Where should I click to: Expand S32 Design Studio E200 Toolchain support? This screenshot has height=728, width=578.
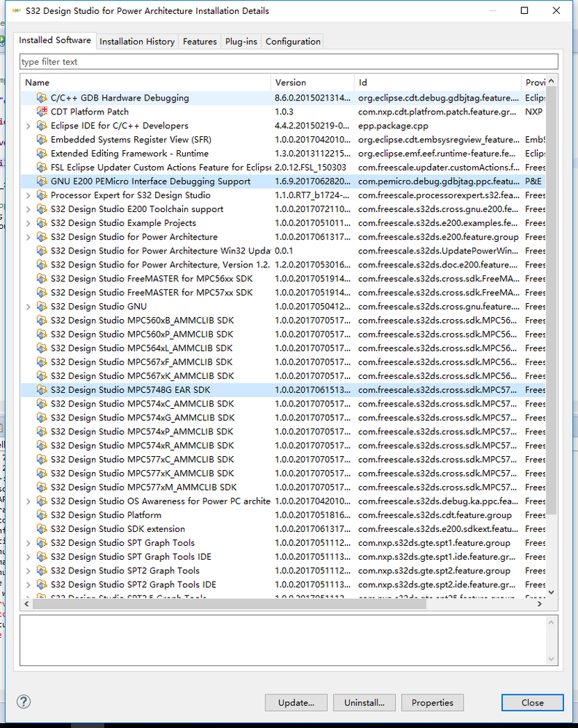click(x=28, y=209)
